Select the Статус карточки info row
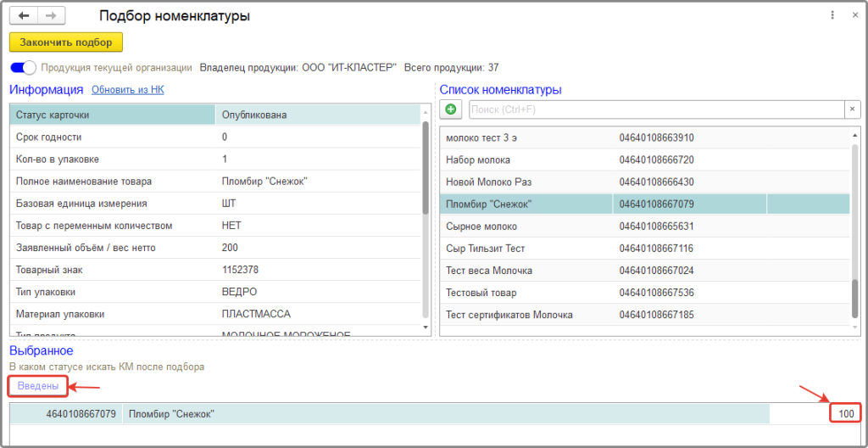The height and width of the screenshot is (448, 868). click(214, 115)
